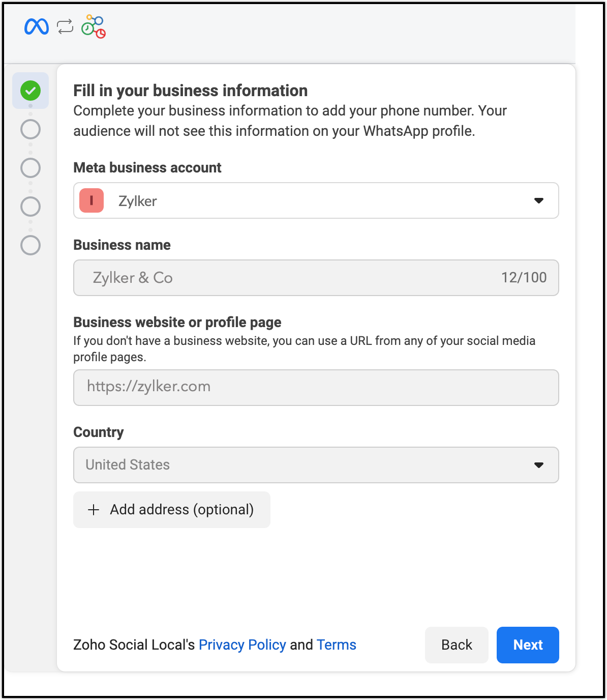Open the Privacy Policy link

(242, 645)
